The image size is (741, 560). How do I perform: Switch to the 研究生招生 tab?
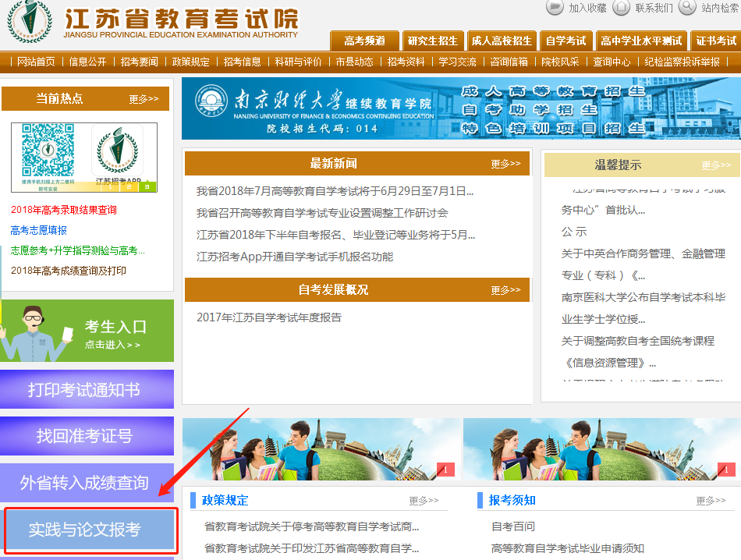pyautogui.click(x=432, y=41)
